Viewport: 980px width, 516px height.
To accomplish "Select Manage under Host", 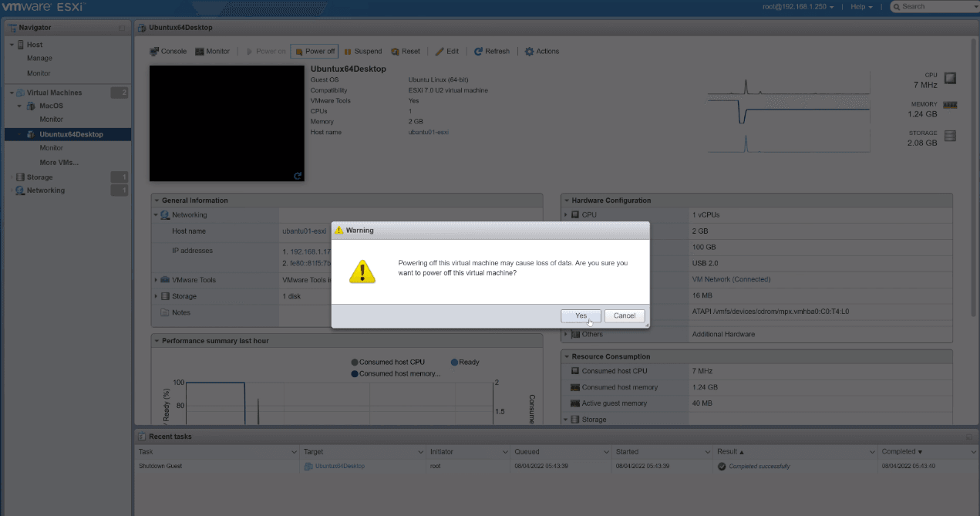I will (x=39, y=59).
